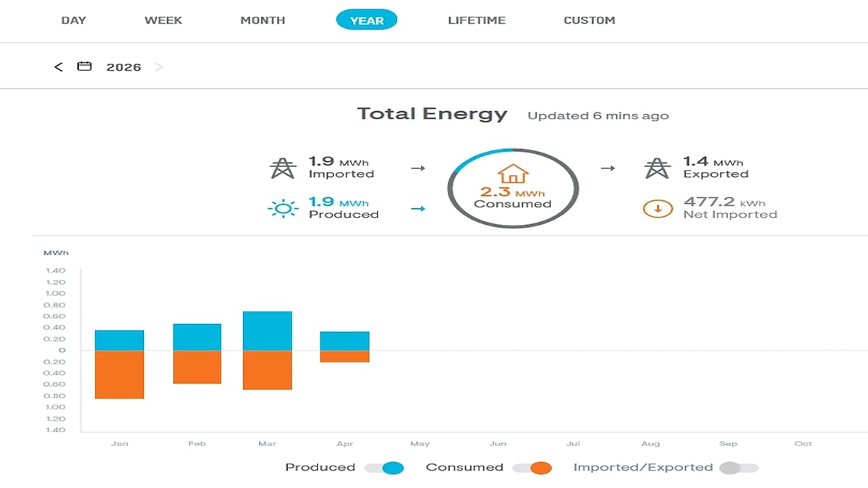This screenshot has height=488, width=868.
Task: Switch to the WEEK tab
Action: [x=163, y=20]
